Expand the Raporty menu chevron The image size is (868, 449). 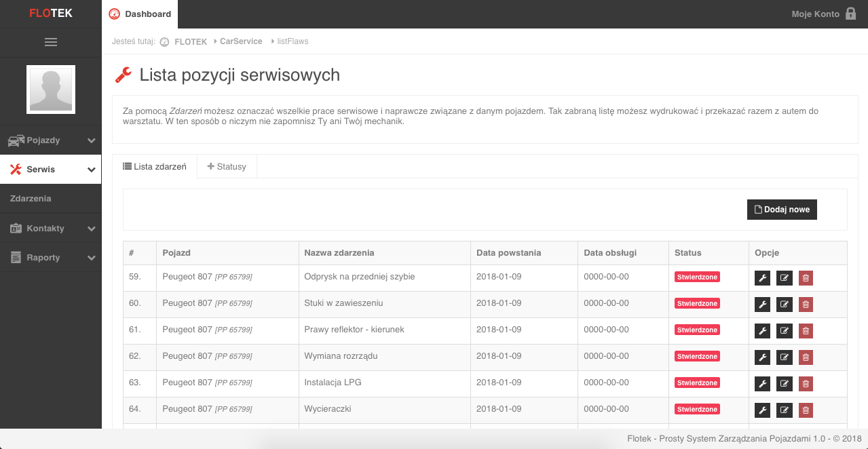pyautogui.click(x=92, y=258)
